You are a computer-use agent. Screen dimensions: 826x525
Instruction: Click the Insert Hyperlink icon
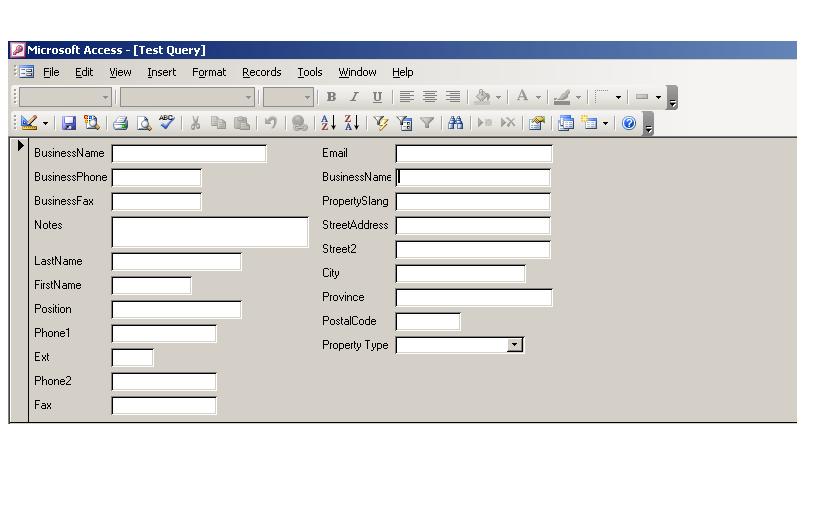pyautogui.click(x=300, y=123)
